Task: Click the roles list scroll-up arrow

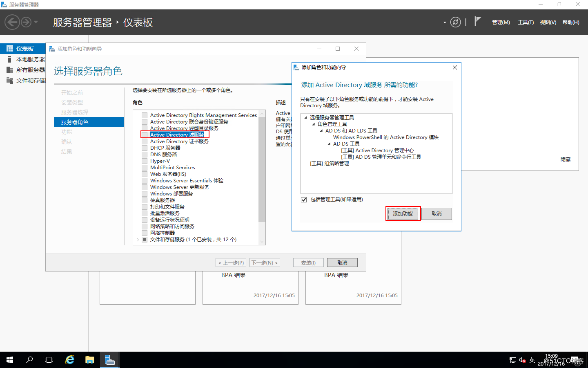Action: (x=262, y=113)
